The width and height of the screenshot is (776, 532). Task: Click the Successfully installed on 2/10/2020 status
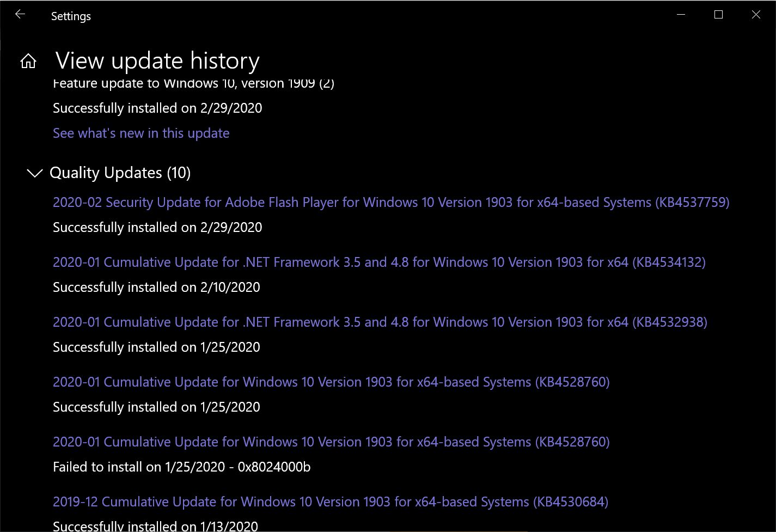point(156,287)
